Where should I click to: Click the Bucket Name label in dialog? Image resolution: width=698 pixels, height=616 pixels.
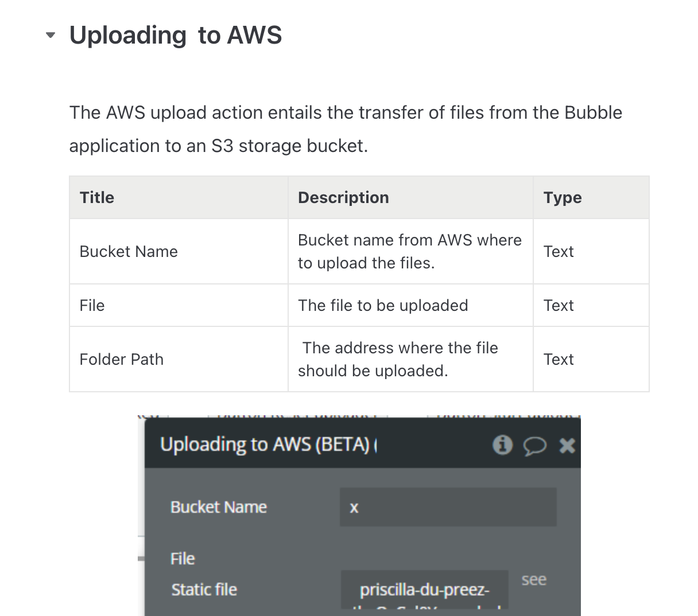point(219,507)
